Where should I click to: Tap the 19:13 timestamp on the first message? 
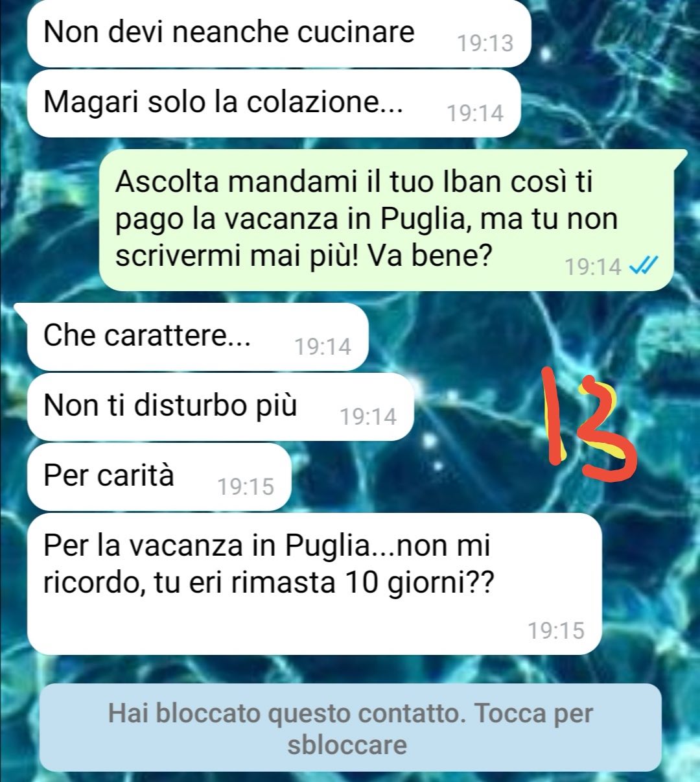(x=485, y=43)
